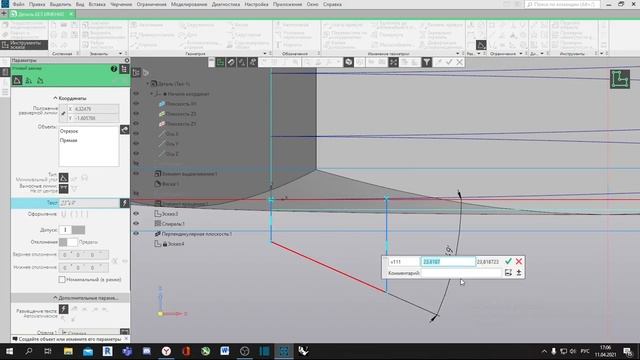Open Ограничения panel group dropdown

point(521,53)
